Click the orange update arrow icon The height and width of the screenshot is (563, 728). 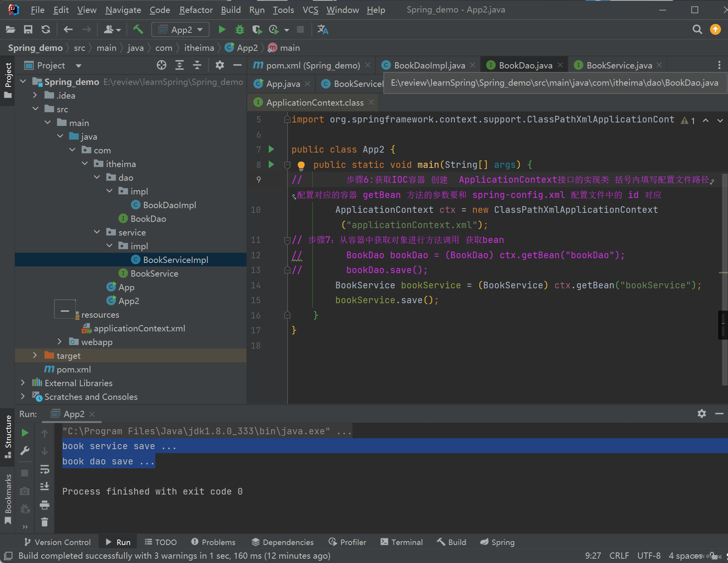pos(715,30)
